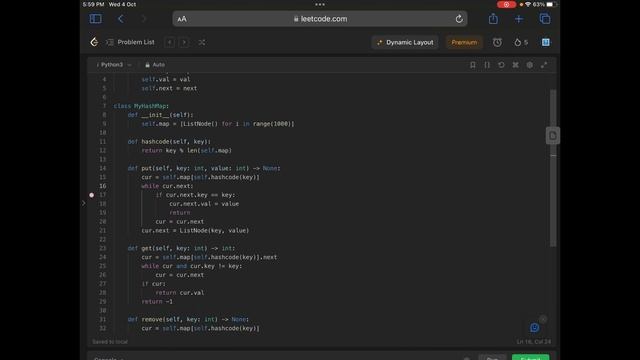This screenshot has height=360, width=640.
Task: View the streak flame counter
Action: 521,42
